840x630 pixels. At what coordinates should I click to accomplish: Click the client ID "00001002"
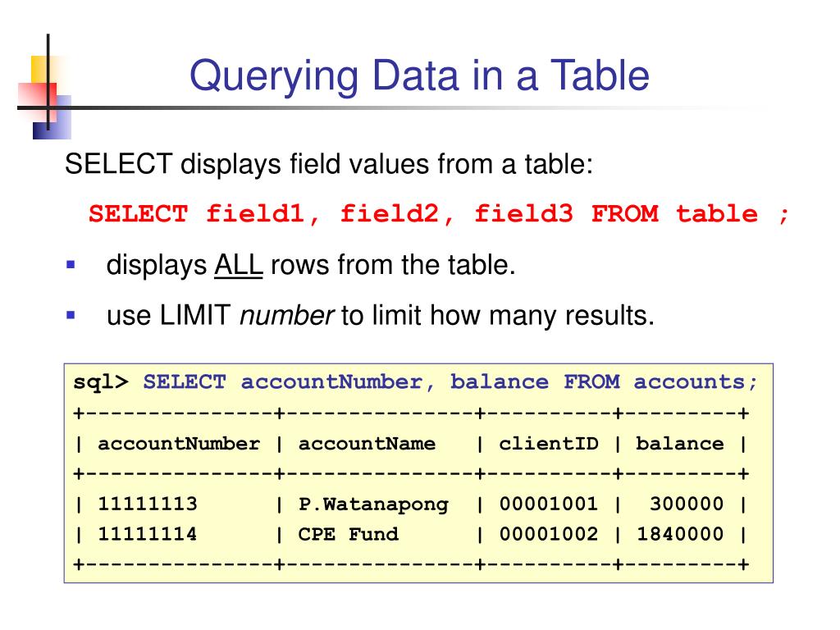[549, 534]
